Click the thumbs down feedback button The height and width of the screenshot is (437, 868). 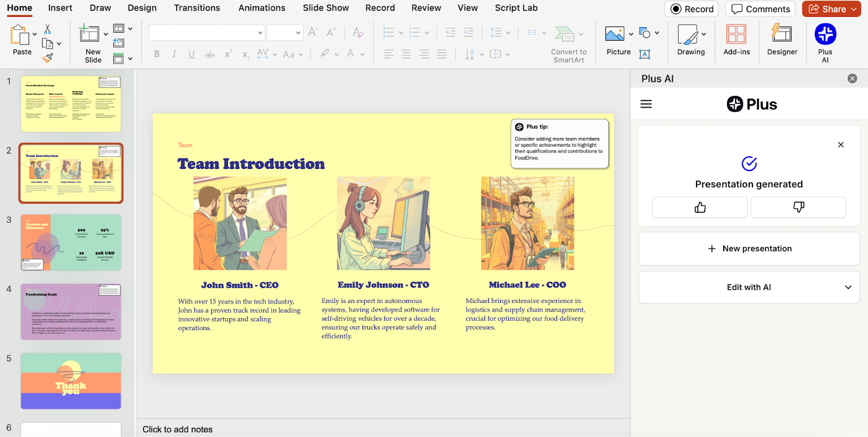(798, 207)
